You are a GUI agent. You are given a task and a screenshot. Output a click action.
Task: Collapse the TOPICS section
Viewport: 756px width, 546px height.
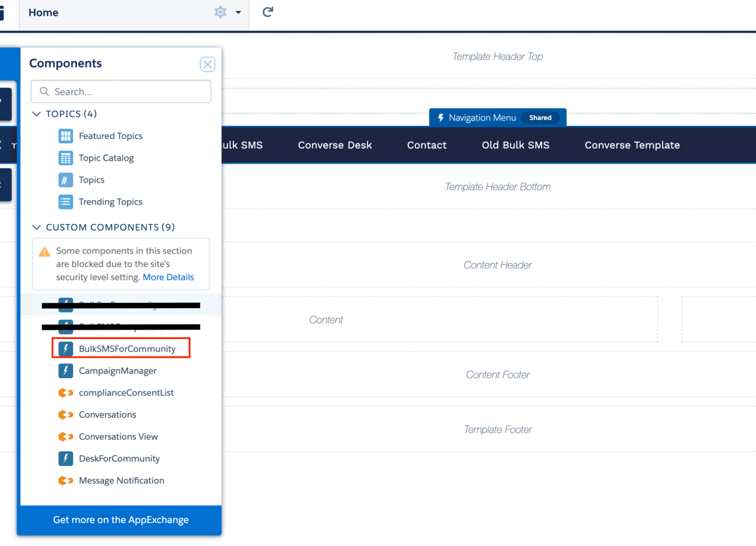click(37, 114)
